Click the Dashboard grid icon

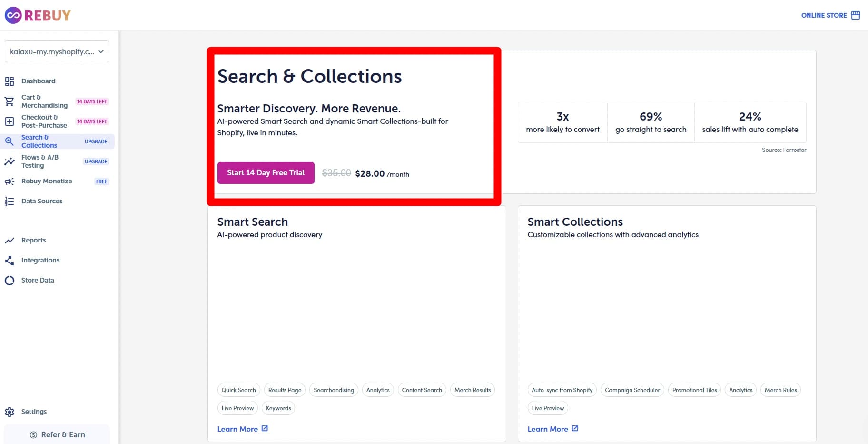coord(10,81)
